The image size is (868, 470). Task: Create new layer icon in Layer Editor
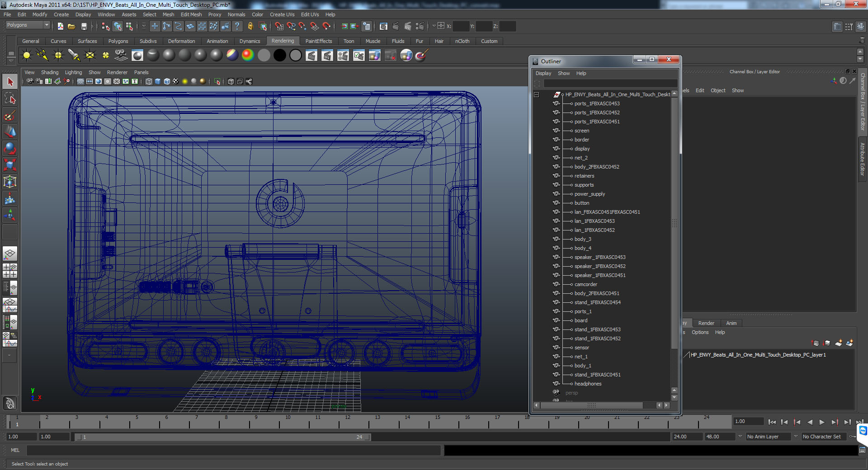point(839,343)
